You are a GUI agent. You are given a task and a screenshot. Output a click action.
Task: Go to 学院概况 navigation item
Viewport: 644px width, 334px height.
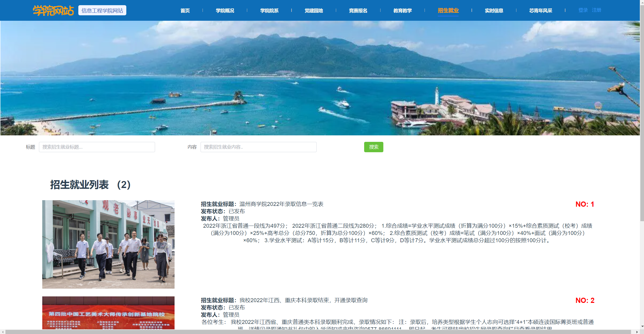pos(225,11)
